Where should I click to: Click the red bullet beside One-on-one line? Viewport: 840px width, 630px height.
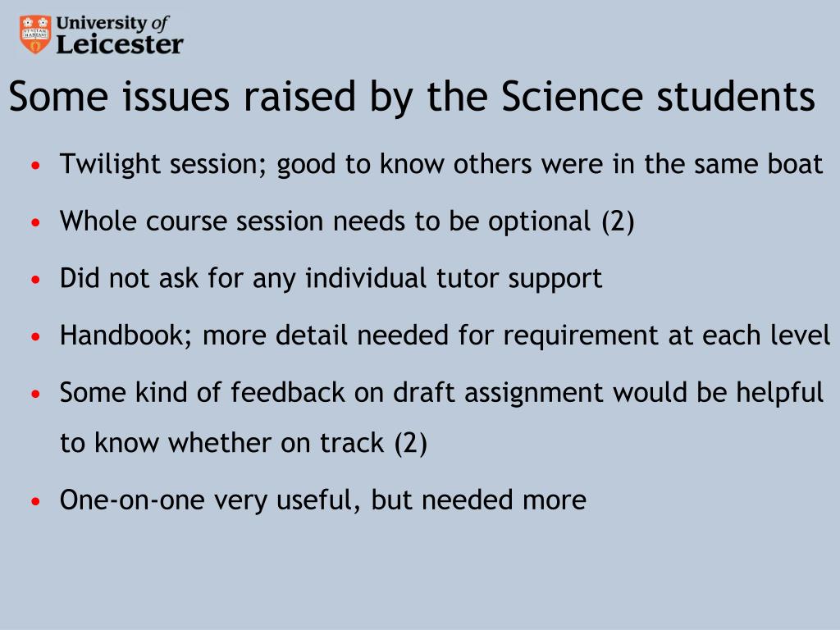pyautogui.click(x=36, y=501)
